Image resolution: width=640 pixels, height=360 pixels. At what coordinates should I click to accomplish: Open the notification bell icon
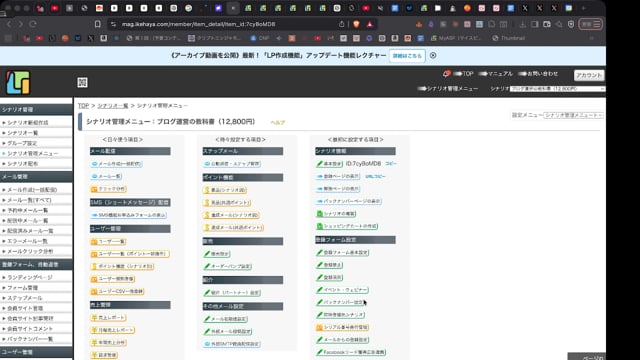446,74
